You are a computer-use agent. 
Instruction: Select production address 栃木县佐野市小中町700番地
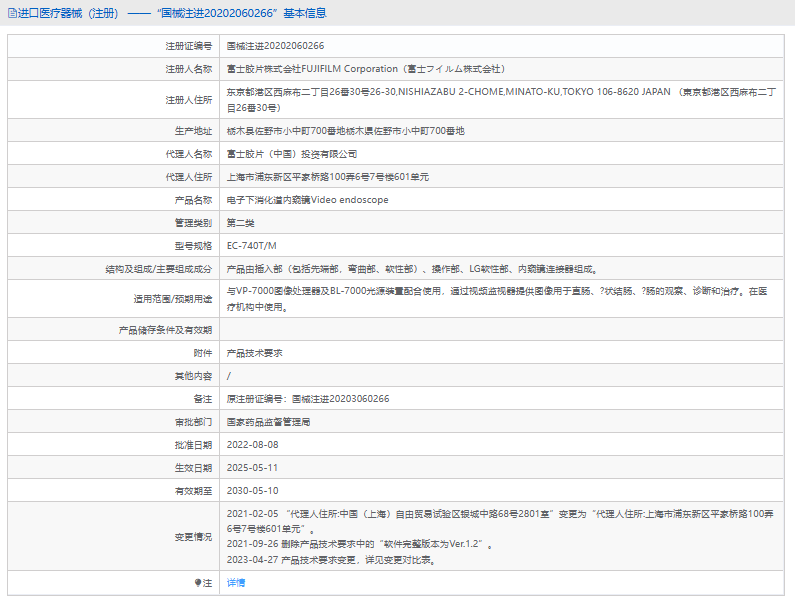click(345, 131)
